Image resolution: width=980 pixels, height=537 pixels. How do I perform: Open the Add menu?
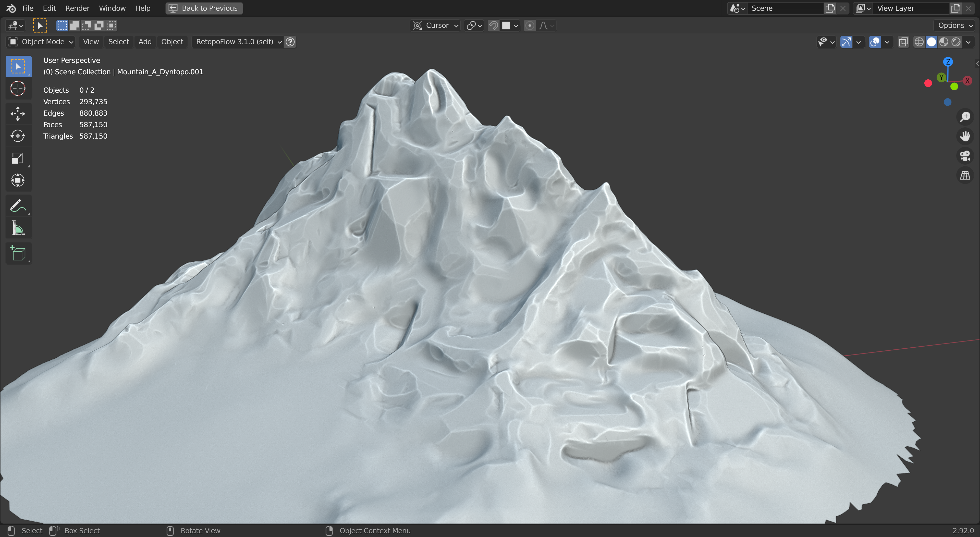145,42
